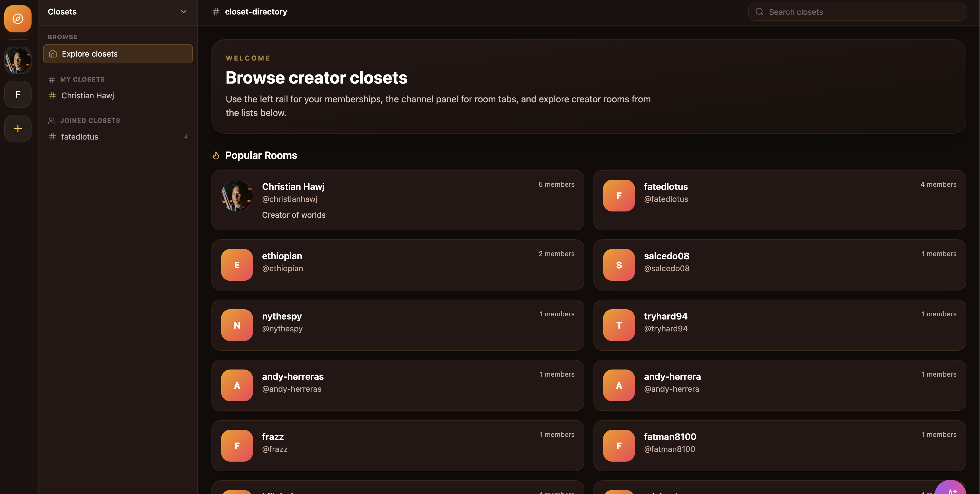Click the Browse creator closets heading
Screen dimensions: 980x494
(x=317, y=78)
